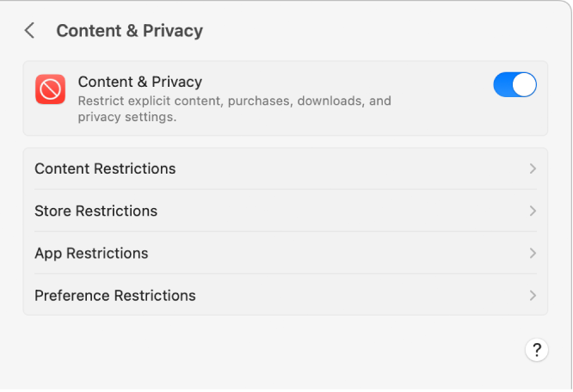Expand App Restrictions via its chevron arrow
Image resolution: width=573 pixels, height=392 pixels.
pos(533,254)
